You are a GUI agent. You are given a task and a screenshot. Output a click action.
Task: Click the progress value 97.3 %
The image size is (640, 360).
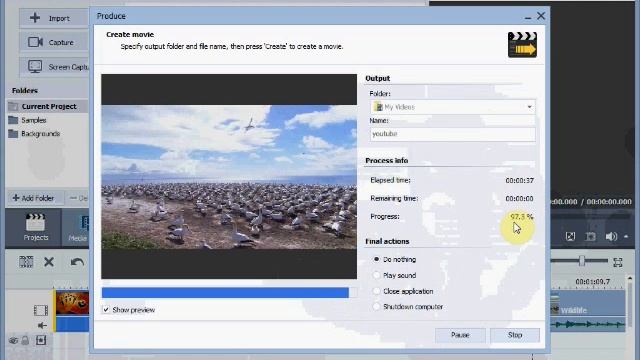tap(521, 216)
